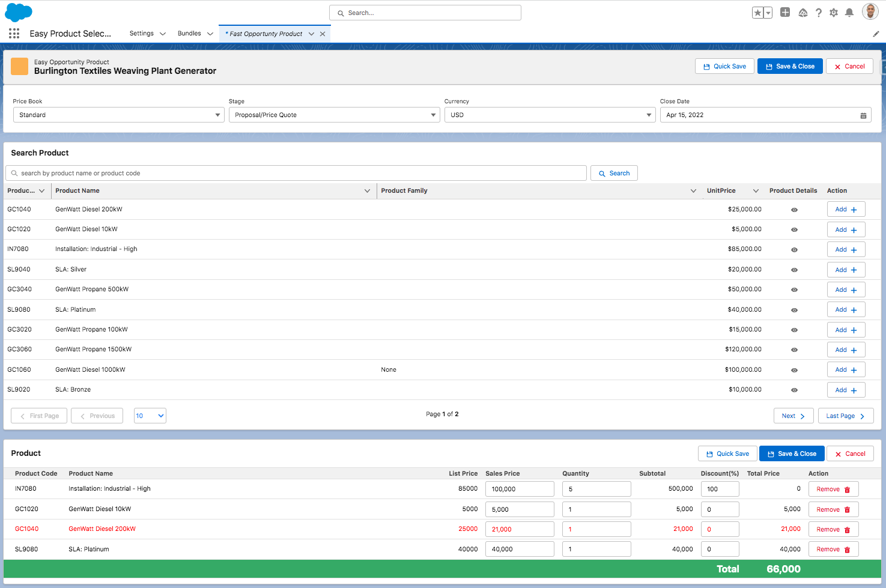Remove GenWatt Diesel 200kW line item
Image resolution: width=886 pixels, height=588 pixels.
coord(833,529)
